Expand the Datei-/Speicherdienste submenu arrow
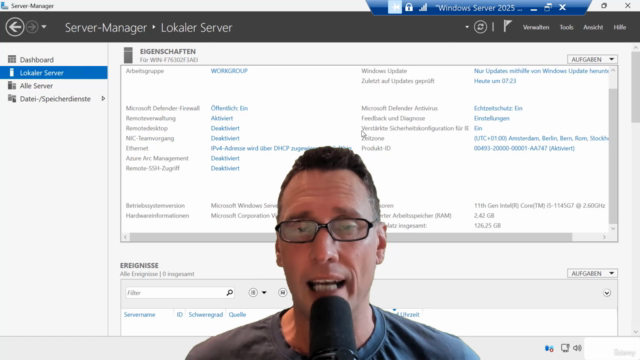The height and width of the screenshot is (360, 640). [x=103, y=99]
